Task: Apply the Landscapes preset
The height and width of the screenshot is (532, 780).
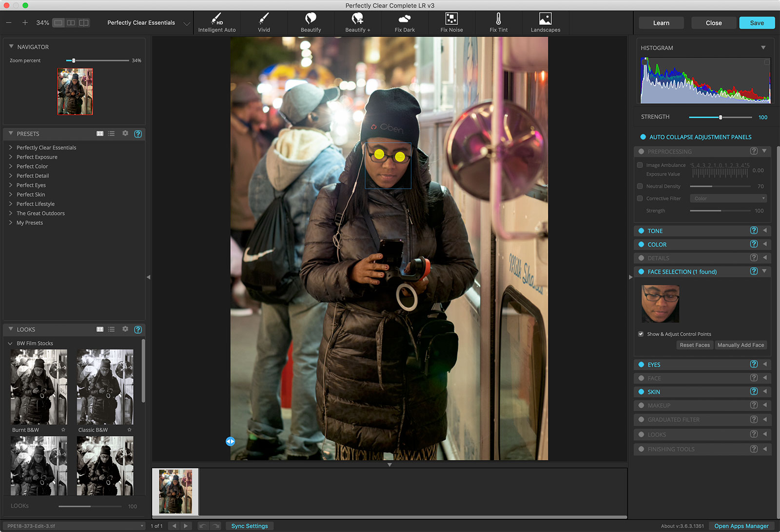Action: [x=545, y=23]
